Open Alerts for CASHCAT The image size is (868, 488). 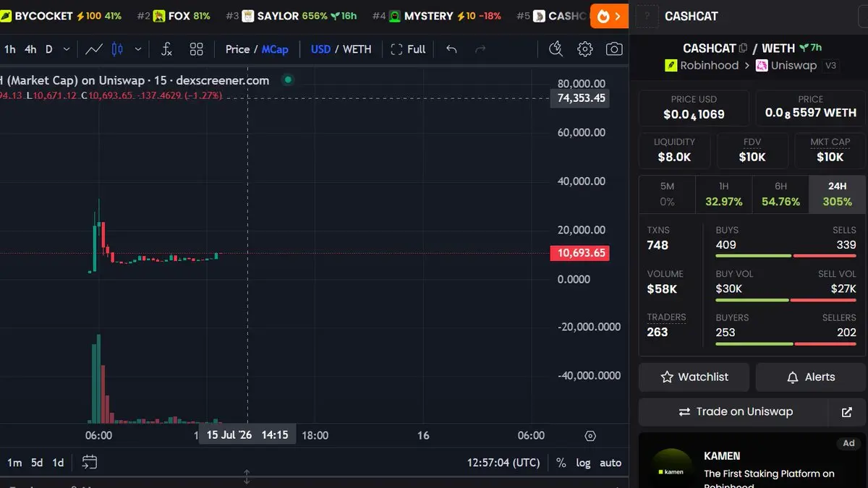810,377
